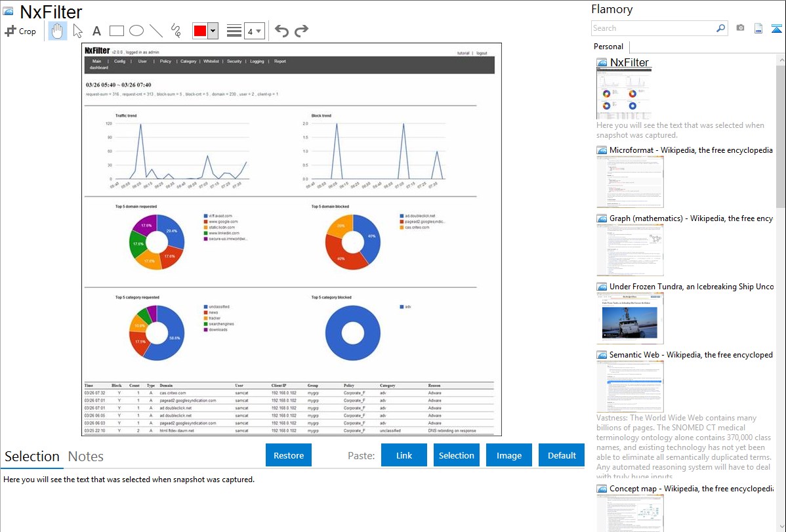This screenshot has height=532, width=786.
Task: Click Whitelist in the NxFilter menu
Action: coord(211,61)
